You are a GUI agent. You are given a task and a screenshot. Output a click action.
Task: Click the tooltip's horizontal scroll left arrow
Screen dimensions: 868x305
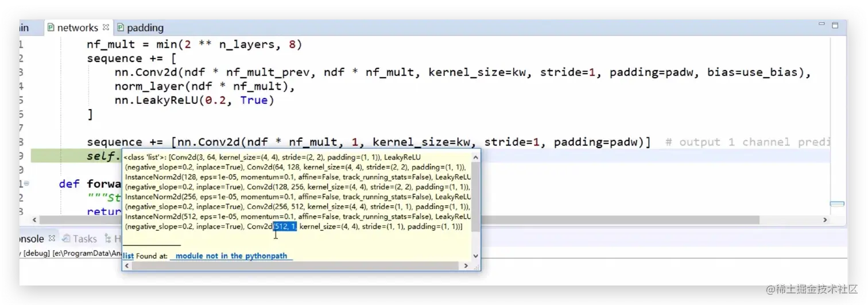(127, 266)
